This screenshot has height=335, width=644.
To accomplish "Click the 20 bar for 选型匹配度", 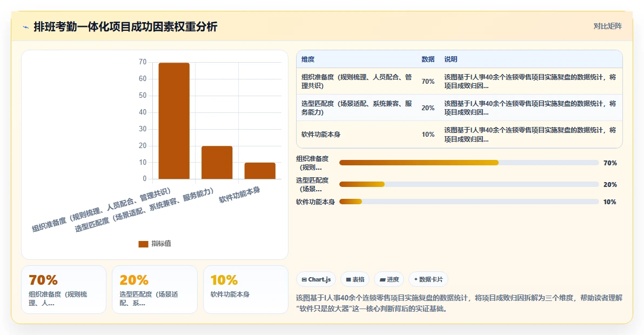I will click(217, 163).
